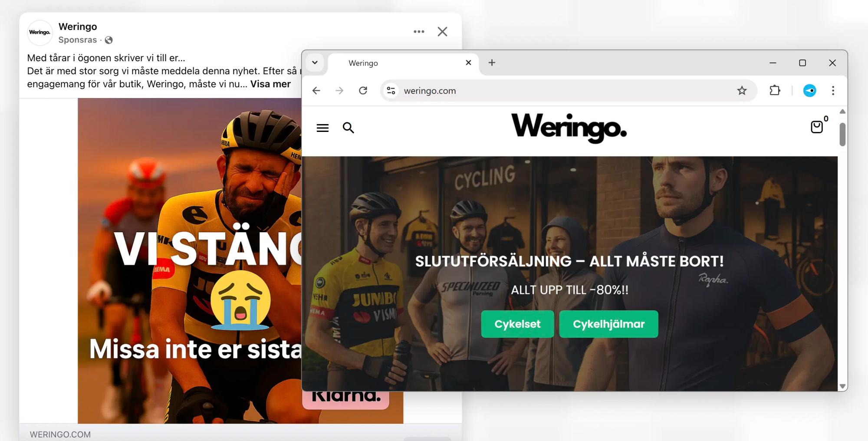
Task: Click the Weringo page name in ad
Action: tap(78, 26)
